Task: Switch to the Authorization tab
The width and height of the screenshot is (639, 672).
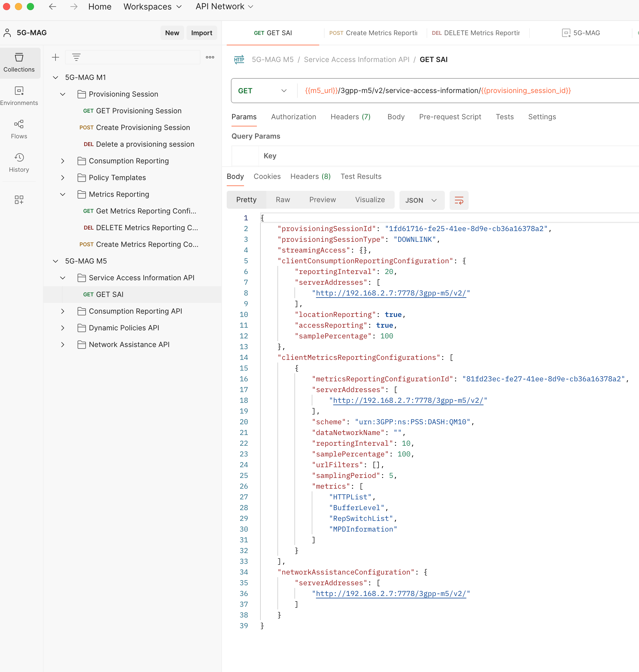Action: click(294, 117)
